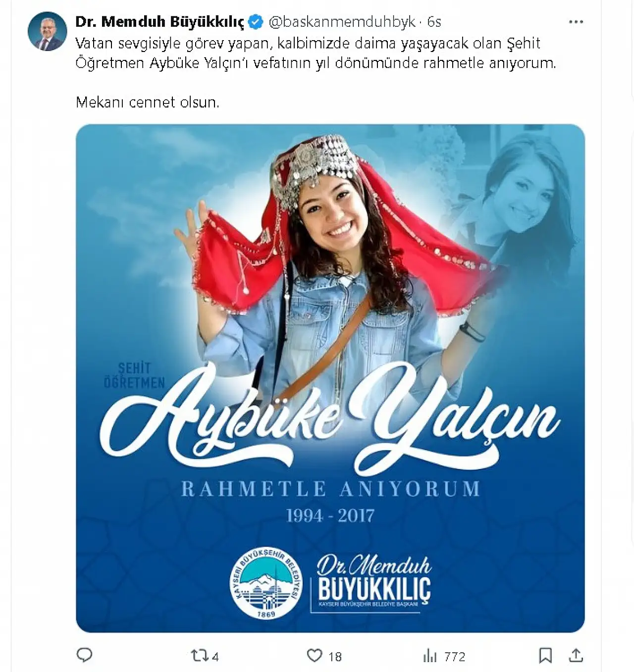Open Dr. Memduh Büyükkılıç profile avatar
Viewport: 634px width, 672px height.
pos(48,32)
